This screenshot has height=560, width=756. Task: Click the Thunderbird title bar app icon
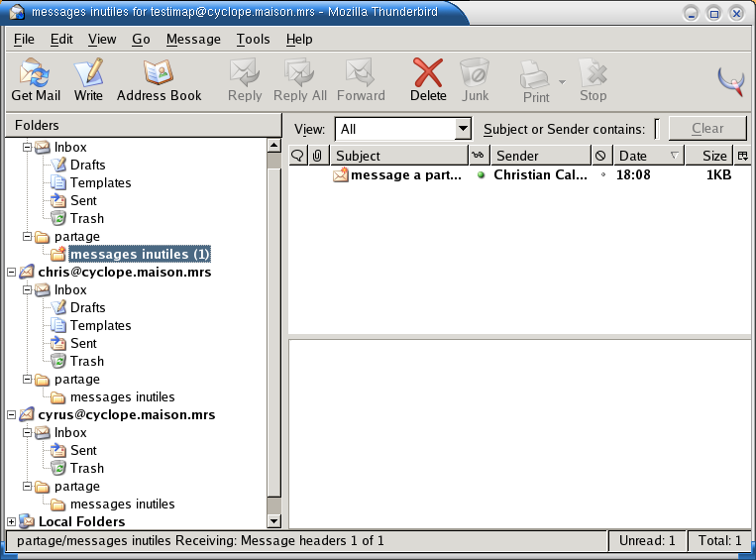(x=17, y=12)
